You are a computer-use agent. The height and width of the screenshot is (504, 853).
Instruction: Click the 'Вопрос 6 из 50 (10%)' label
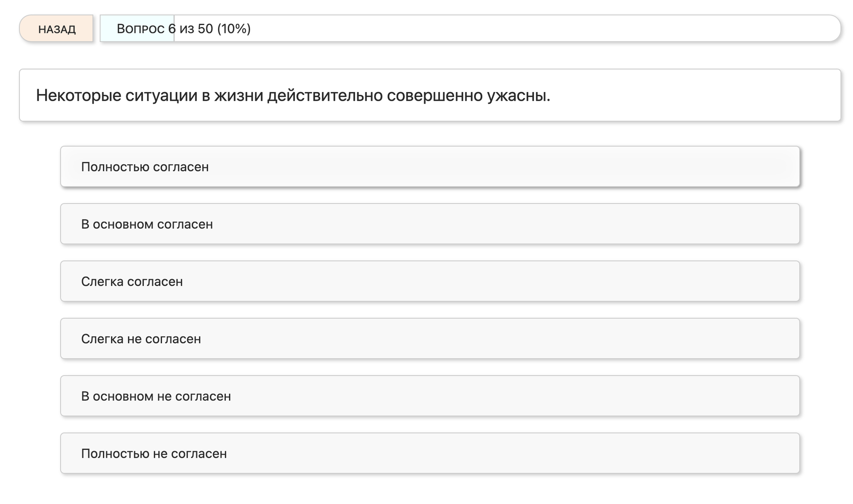pyautogui.click(x=183, y=29)
